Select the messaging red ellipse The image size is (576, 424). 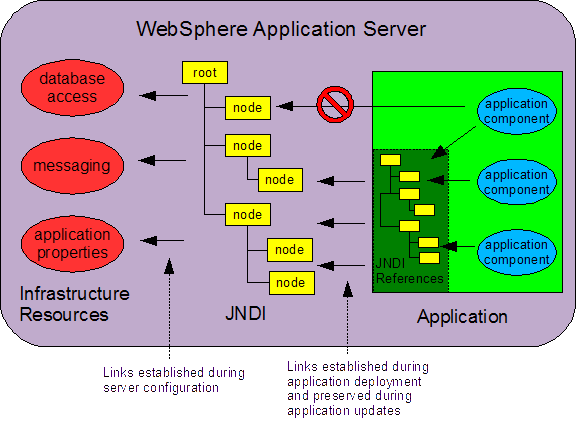(x=72, y=166)
